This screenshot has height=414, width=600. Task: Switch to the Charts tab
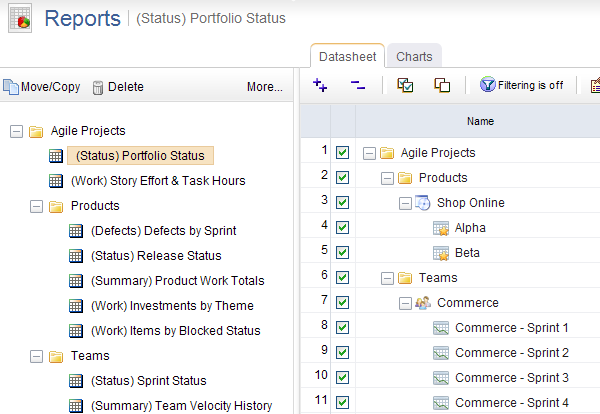(x=414, y=57)
